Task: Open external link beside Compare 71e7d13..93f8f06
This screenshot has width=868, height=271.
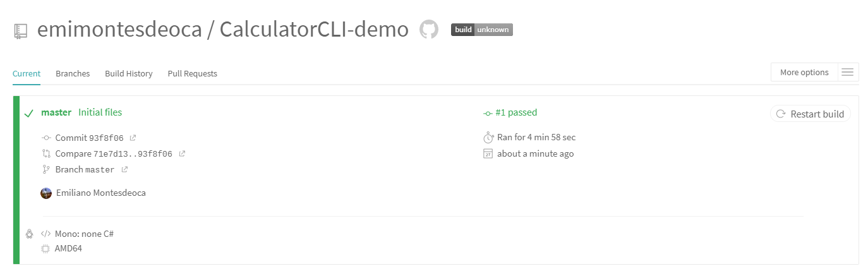Action: 182,154
